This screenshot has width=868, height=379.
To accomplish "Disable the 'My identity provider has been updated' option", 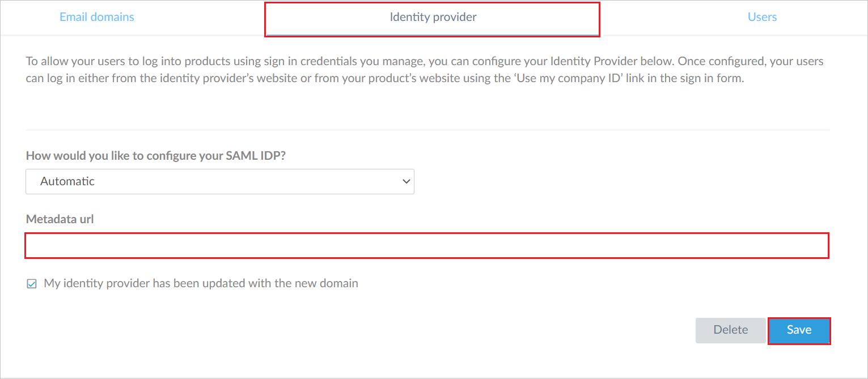I will click(x=31, y=283).
